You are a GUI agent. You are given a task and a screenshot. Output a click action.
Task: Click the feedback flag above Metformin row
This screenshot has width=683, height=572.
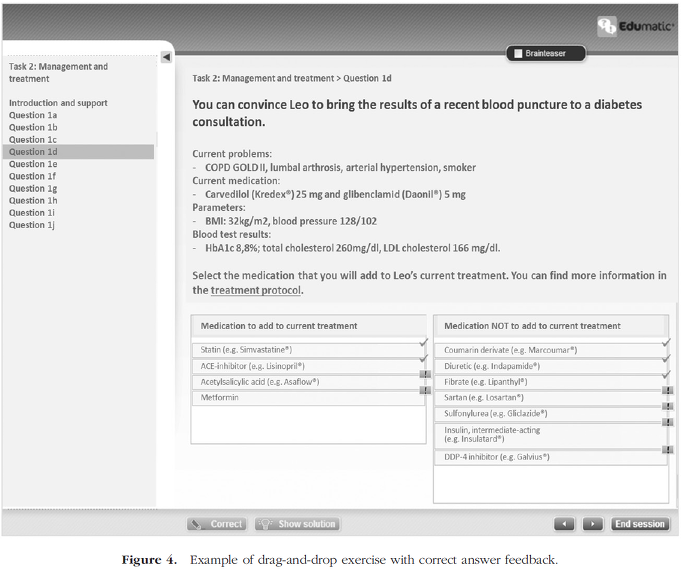tap(425, 390)
